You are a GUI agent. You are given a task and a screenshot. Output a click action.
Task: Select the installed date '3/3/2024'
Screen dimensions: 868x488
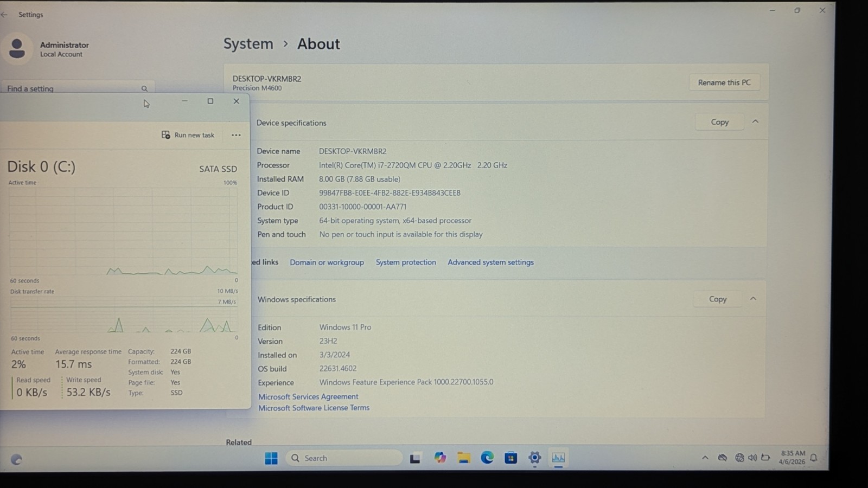click(x=334, y=355)
